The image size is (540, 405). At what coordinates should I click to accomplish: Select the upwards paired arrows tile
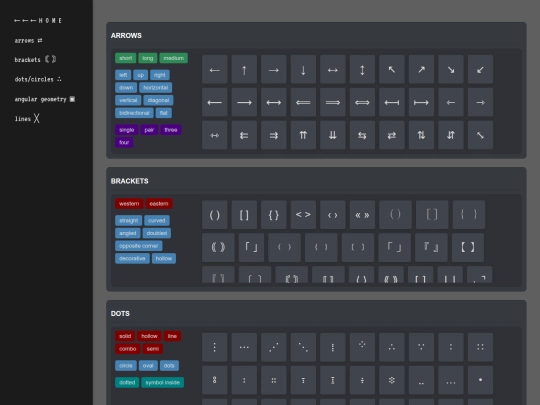pyautogui.click(x=303, y=135)
